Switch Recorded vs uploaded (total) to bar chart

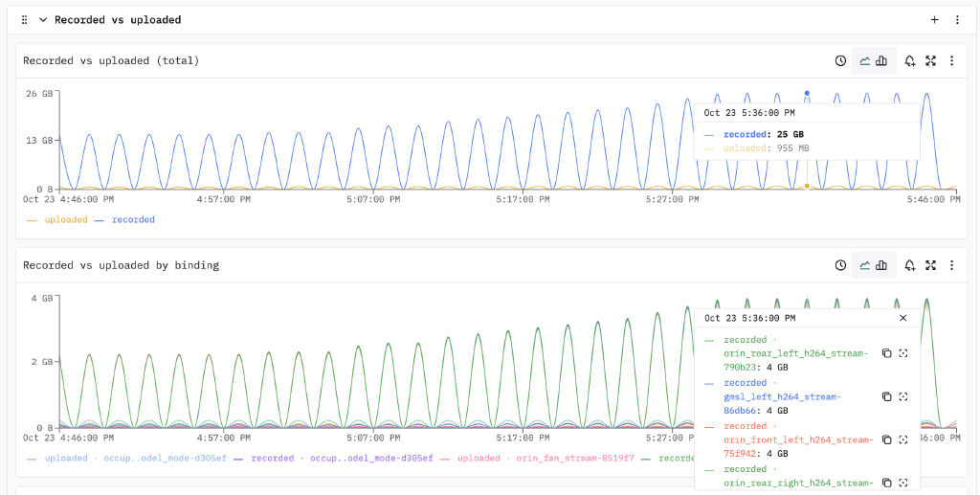pos(881,60)
